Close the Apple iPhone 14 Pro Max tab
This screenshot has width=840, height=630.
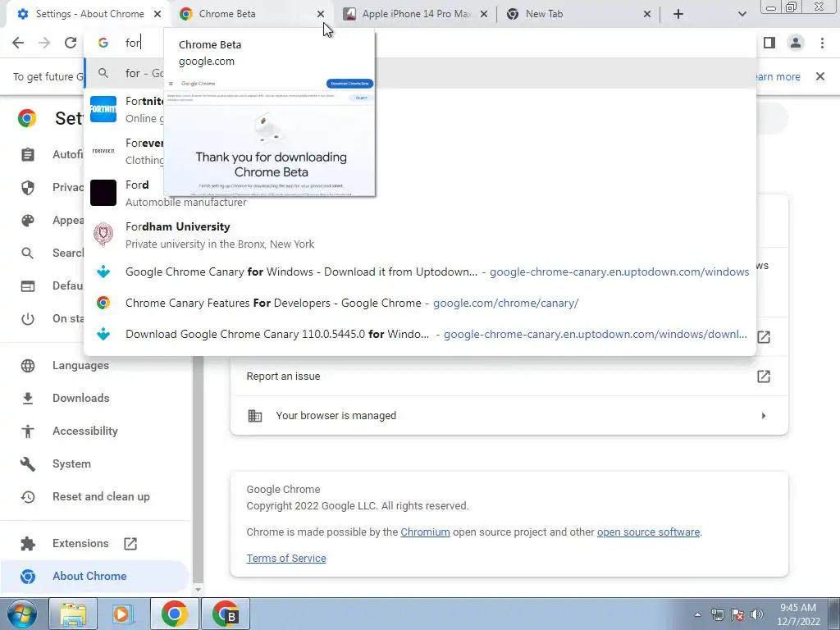tap(484, 14)
